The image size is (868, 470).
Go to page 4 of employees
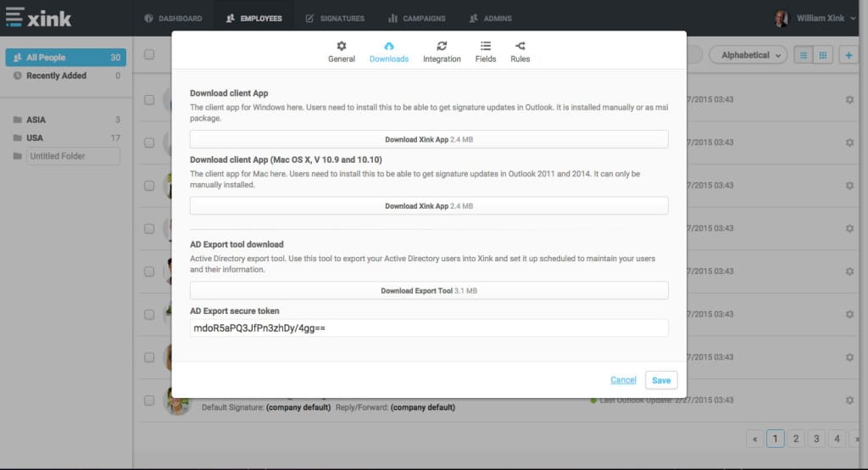(x=837, y=439)
